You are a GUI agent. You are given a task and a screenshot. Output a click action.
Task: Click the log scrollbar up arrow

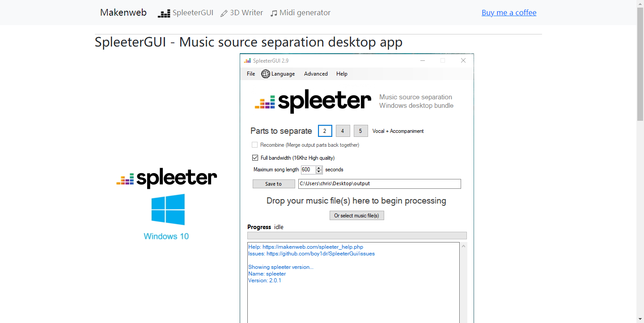(x=463, y=246)
